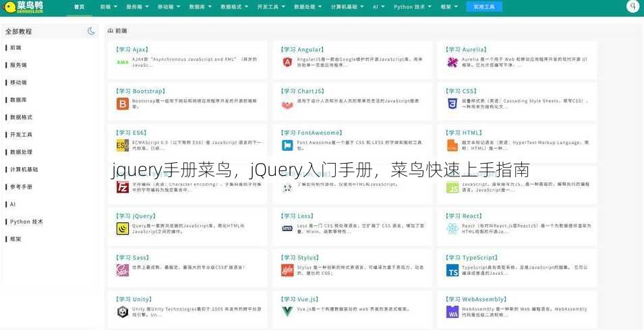644x330 pixels.
Task: Go to the 首页 tab in navigation
Action: coord(80,7)
